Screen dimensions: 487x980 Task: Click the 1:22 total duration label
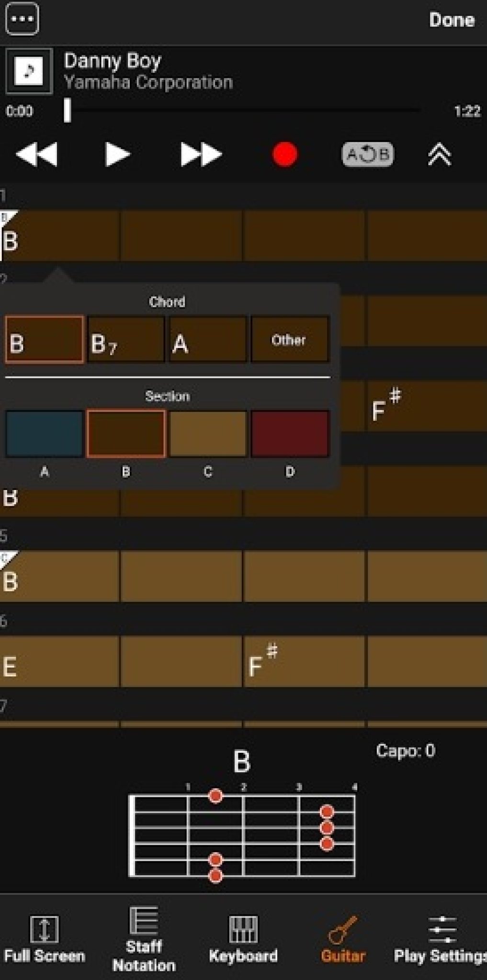[467, 111]
